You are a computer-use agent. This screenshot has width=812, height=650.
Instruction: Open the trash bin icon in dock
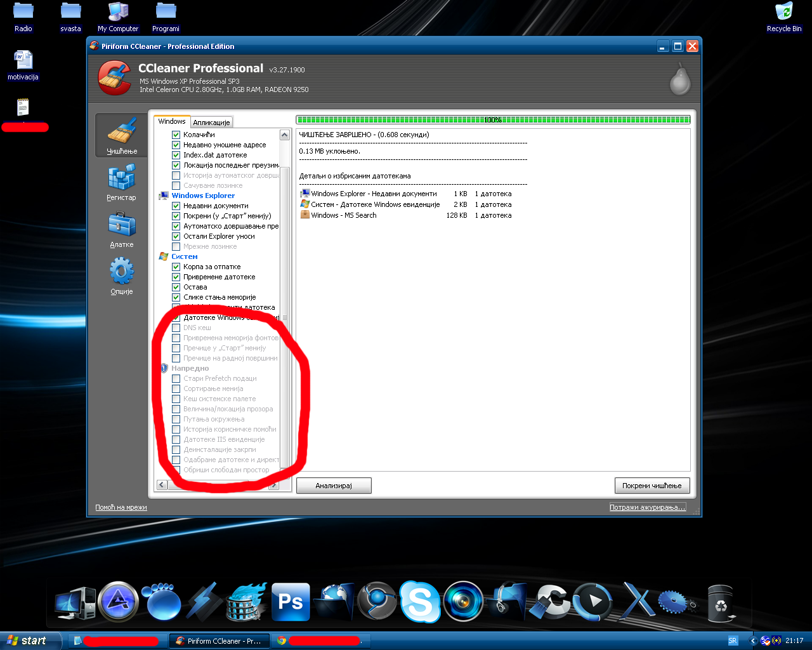point(720,602)
